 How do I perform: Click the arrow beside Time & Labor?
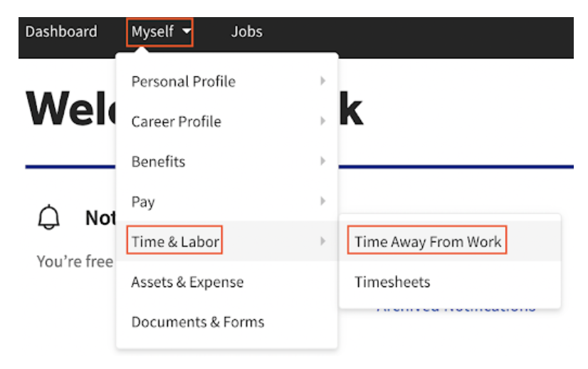click(x=322, y=241)
